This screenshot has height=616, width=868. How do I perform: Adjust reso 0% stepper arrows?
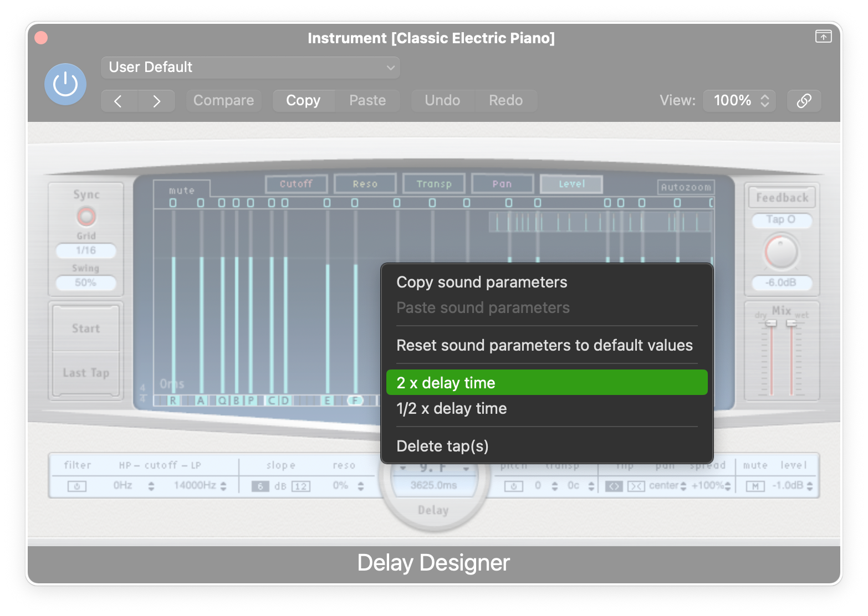click(x=361, y=486)
